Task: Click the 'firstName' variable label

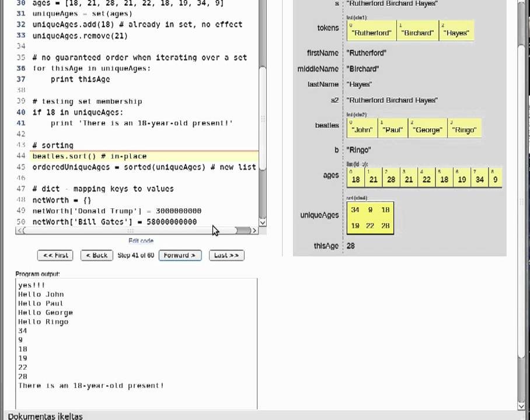Action: (322, 53)
